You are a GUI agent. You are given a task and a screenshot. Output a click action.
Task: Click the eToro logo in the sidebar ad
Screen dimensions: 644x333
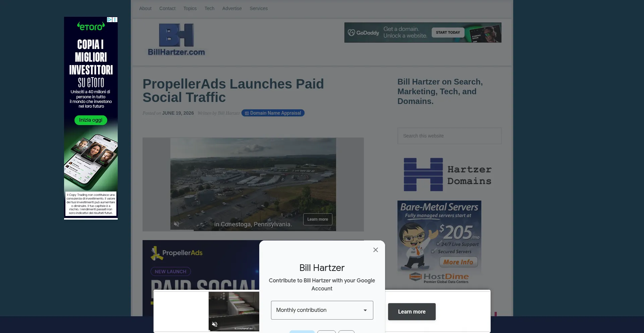click(91, 26)
